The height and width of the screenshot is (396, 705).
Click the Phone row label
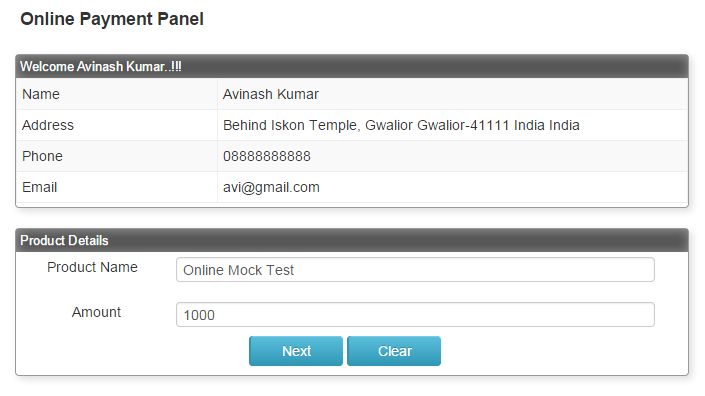click(42, 156)
